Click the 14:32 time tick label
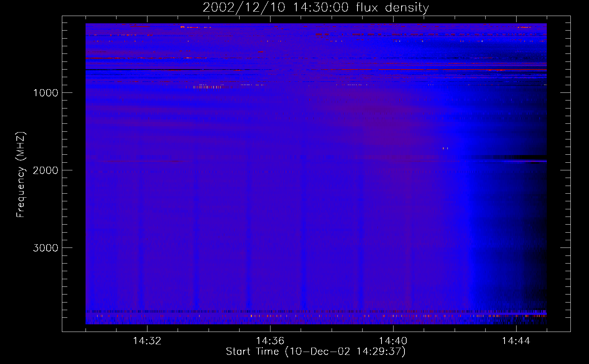This screenshot has width=589, height=364. click(x=147, y=341)
